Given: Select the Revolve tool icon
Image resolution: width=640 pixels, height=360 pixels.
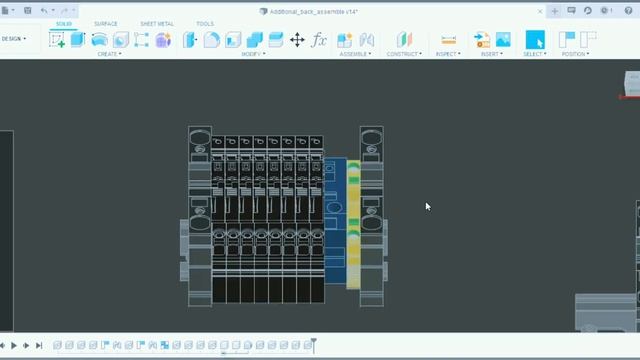Looking at the screenshot, I should (x=99, y=40).
